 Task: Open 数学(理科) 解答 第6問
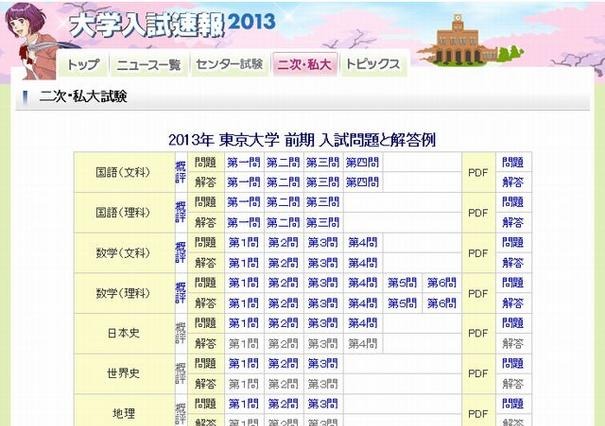(442, 303)
